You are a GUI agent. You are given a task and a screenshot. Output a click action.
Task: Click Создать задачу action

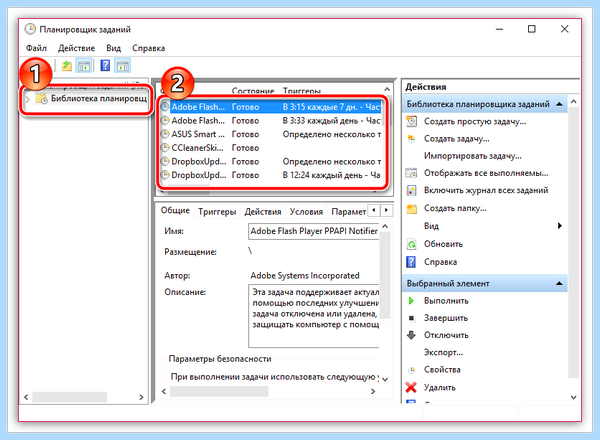tap(457, 139)
